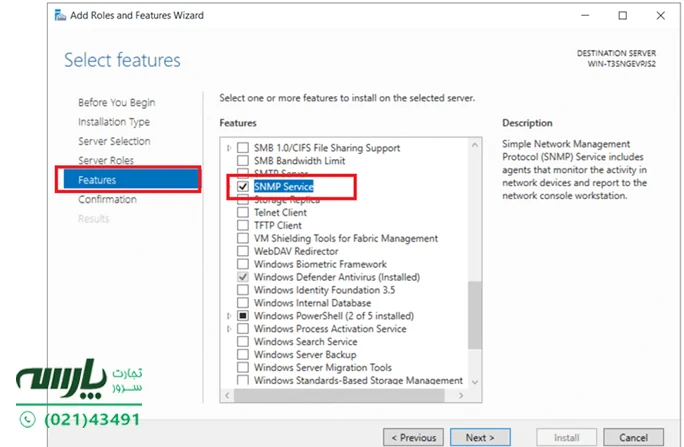Check the Telnet Client checkbox

(x=243, y=212)
